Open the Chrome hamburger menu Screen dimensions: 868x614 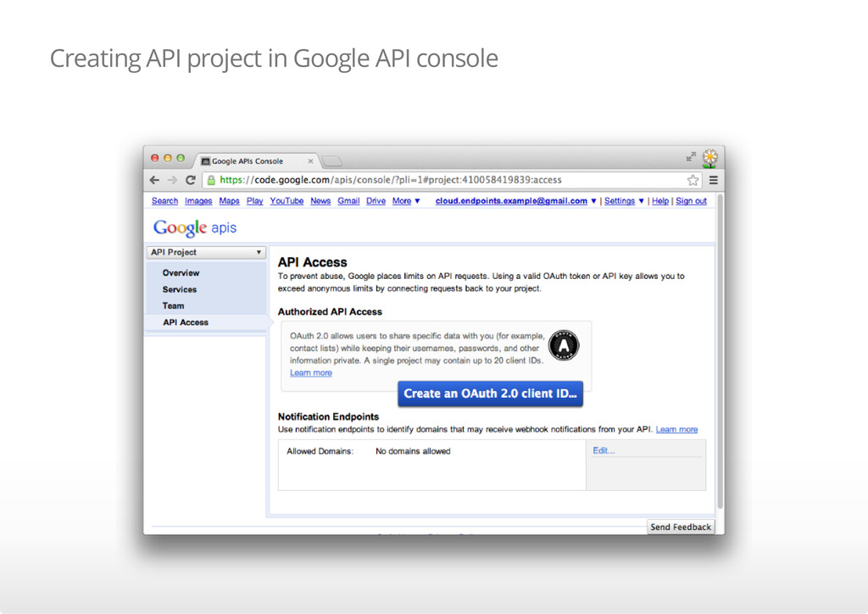pos(714,180)
